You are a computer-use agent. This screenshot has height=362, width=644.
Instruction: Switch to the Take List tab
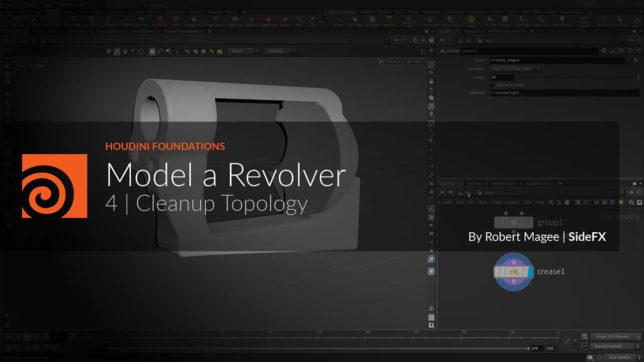pos(470,31)
